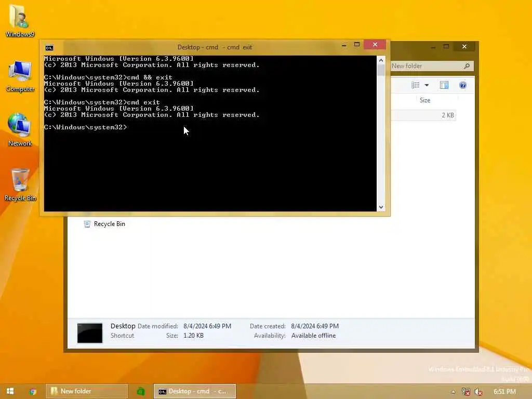Select the Network desktop icon
532x399 pixels.
[x=20, y=130]
